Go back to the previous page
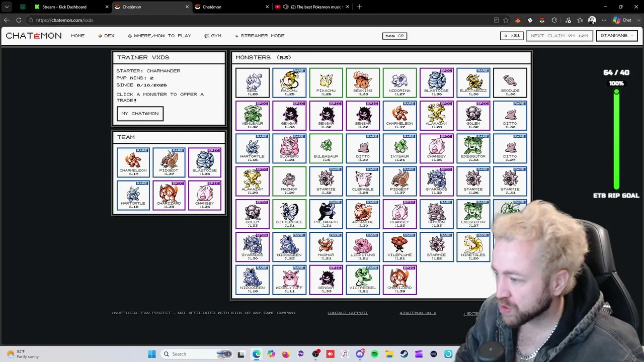The width and height of the screenshot is (644, 362). [x=7, y=20]
